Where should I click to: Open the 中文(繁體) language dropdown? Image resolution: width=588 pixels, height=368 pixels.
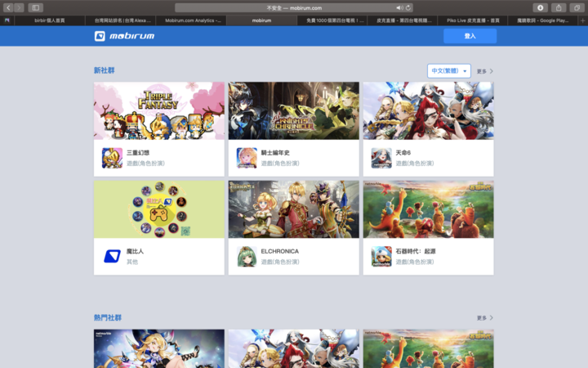(449, 71)
